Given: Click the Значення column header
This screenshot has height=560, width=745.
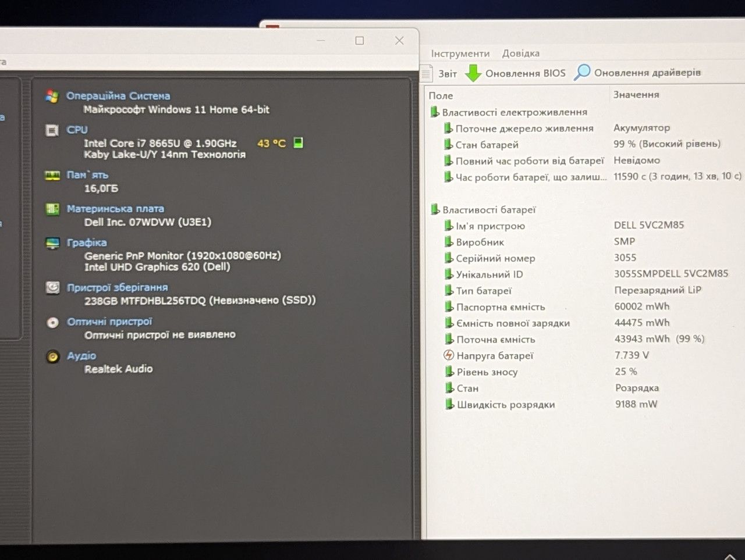Looking at the screenshot, I should tap(636, 95).
